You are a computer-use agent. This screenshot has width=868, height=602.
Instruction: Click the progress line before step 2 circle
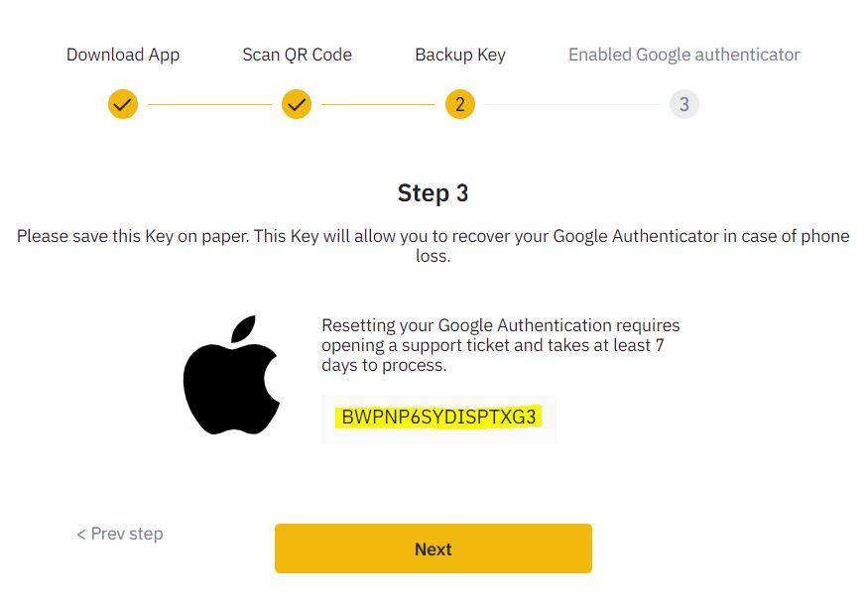[379, 104]
